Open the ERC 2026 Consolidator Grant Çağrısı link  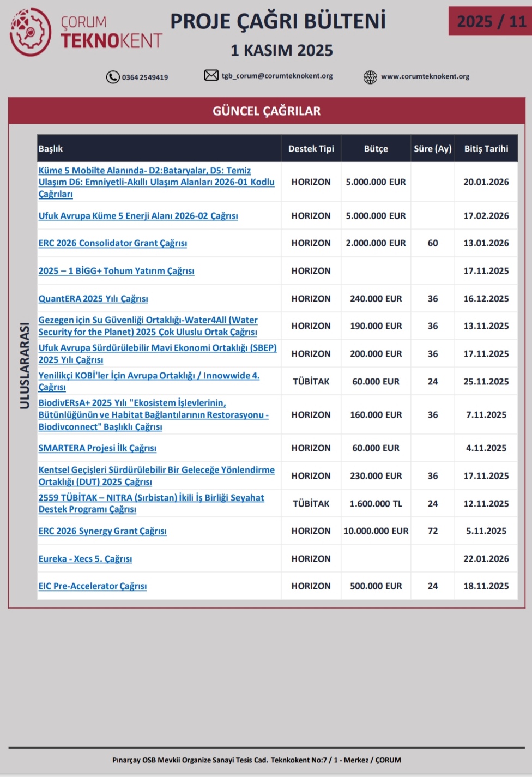112,243
